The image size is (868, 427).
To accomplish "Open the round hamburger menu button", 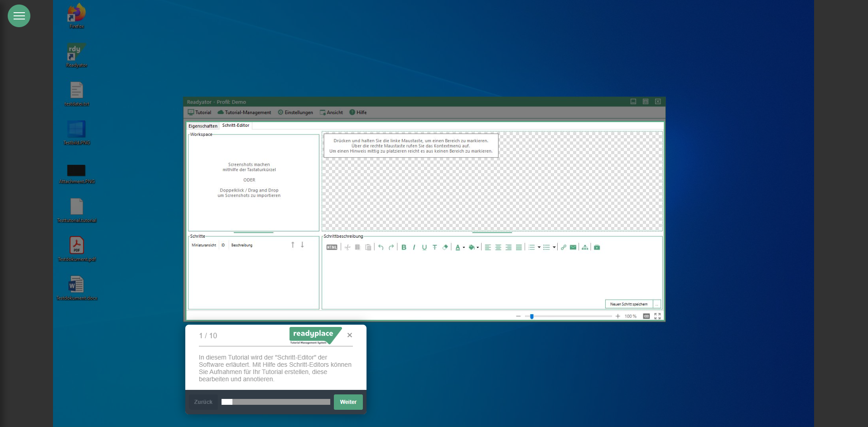I will coord(19,16).
